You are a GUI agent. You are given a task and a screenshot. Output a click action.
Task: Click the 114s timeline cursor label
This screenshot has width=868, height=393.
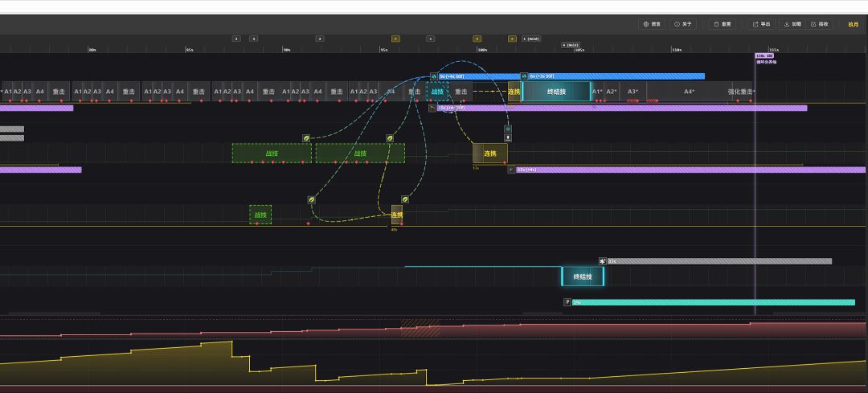click(764, 55)
